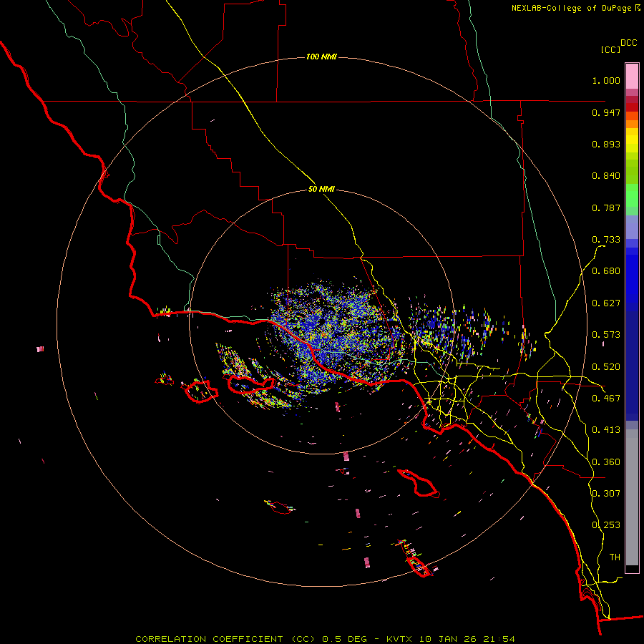Image resolution: width=644 pixels, height=644 pixels.
Task: Click the 0.307 scale value
Action: tap(606, 494)
